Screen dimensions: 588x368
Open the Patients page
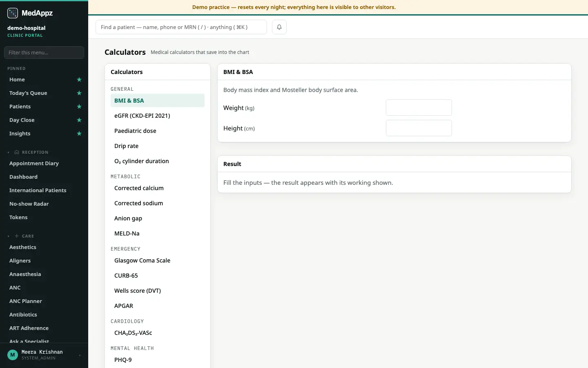click(20, 107)
